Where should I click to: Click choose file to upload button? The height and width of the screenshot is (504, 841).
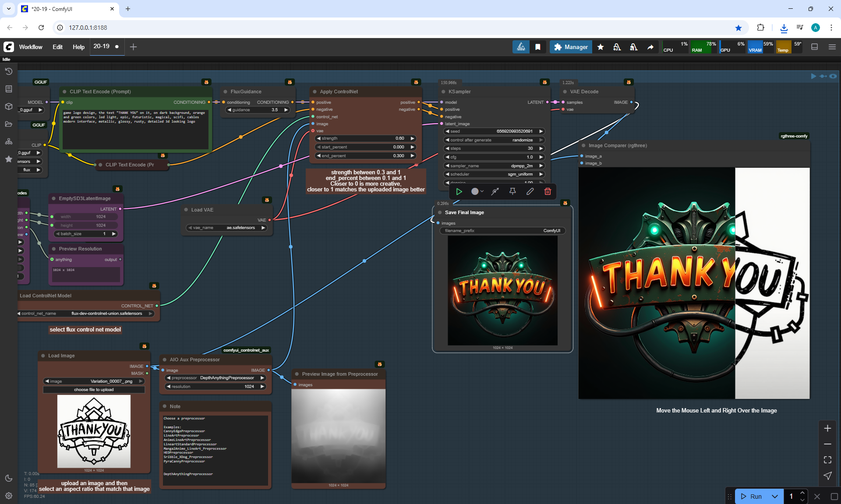94,389
